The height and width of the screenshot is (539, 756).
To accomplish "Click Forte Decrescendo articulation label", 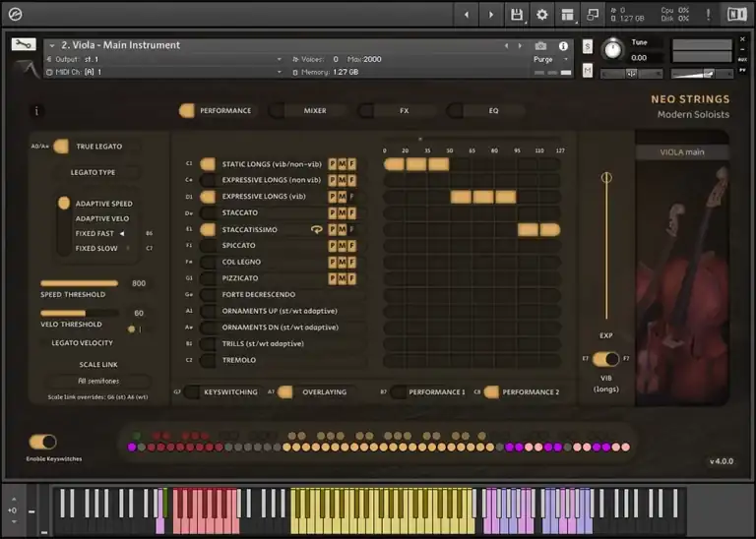I will tap(259, 295).
